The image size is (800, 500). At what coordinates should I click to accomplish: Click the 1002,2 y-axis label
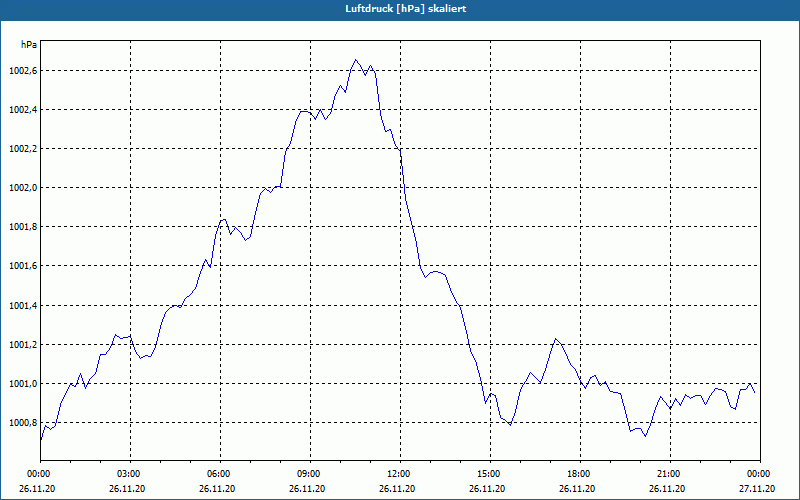23,149
